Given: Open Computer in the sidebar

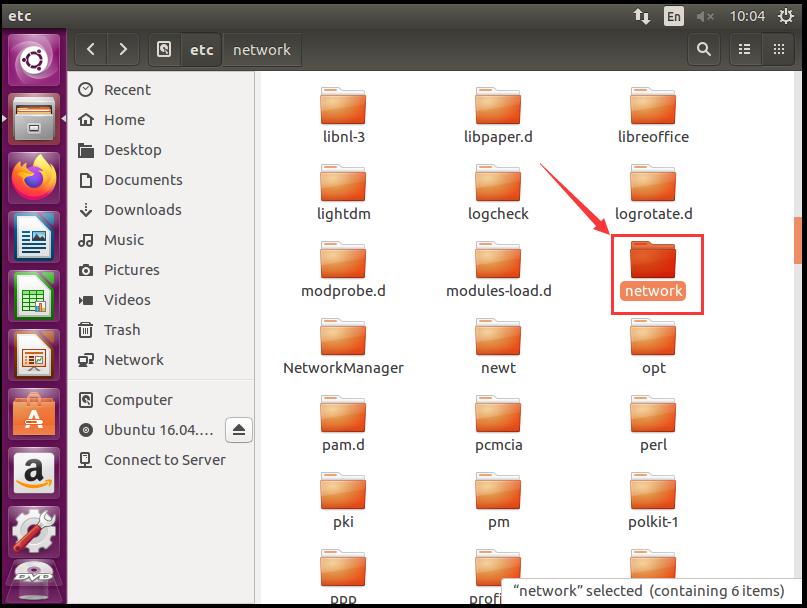Looking at the screenshot, I should coord(161,399).
